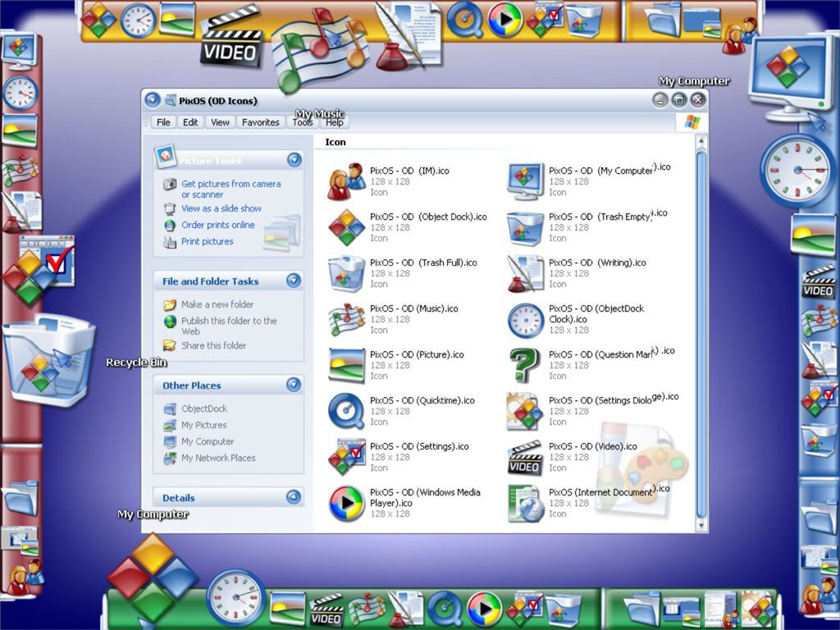Select the PixOS - OD (Settings).ico icon
Screen dimensions: 840x630
[347, 458]
